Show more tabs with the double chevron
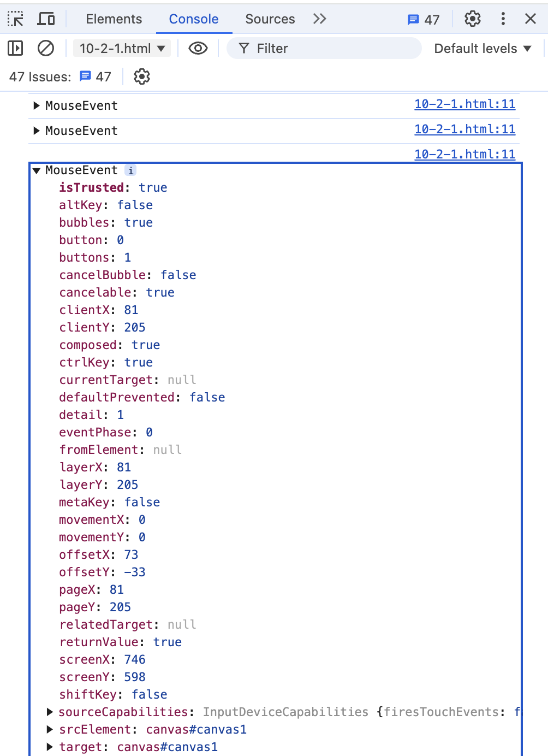Viewport: 548px width, 756px height. pos(320,19)
